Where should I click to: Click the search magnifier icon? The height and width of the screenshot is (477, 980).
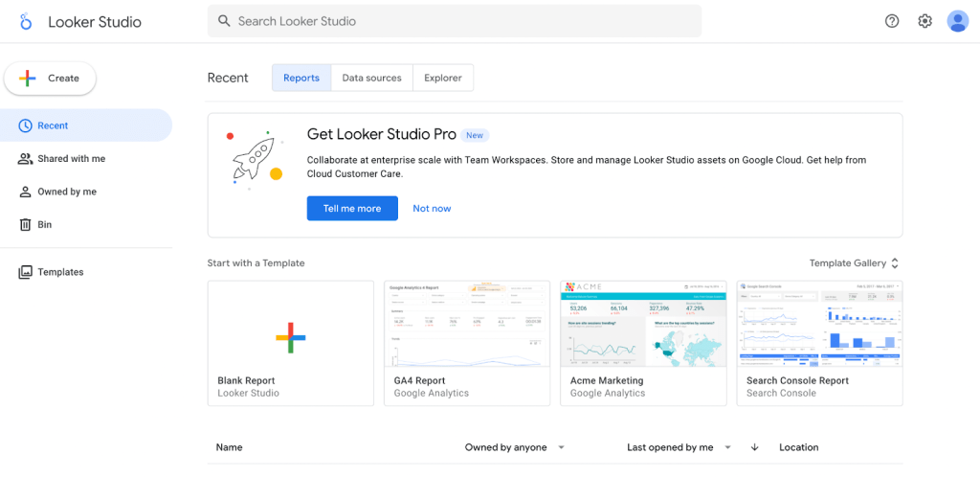click(224, 21)
